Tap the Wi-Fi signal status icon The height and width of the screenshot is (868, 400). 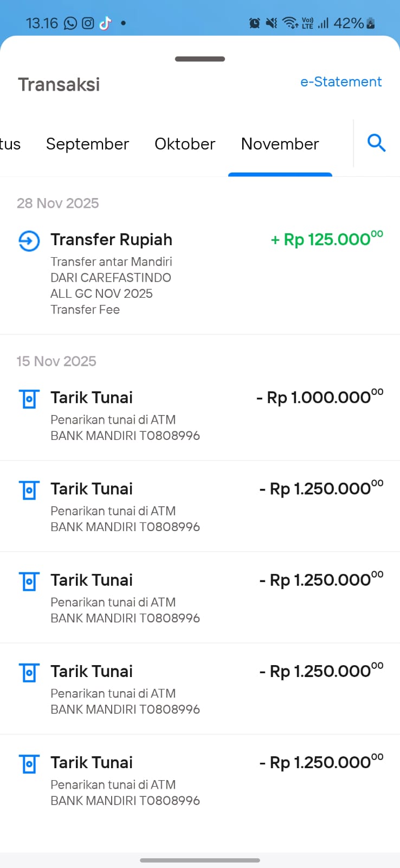coord(290,23)
